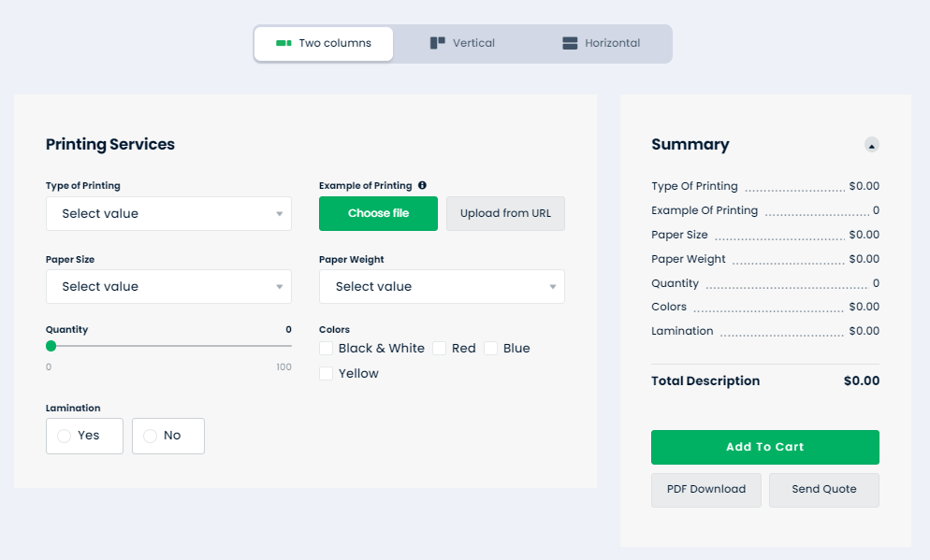The width and height of the screenshot is (930, 560).
Task: Click the Two columns layout icon
Action: [283, 43]
